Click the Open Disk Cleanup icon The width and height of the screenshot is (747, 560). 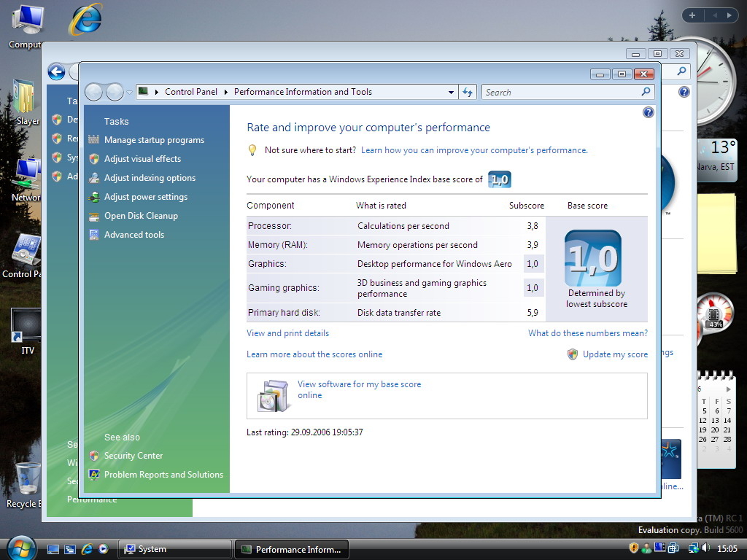coord(93,216)
